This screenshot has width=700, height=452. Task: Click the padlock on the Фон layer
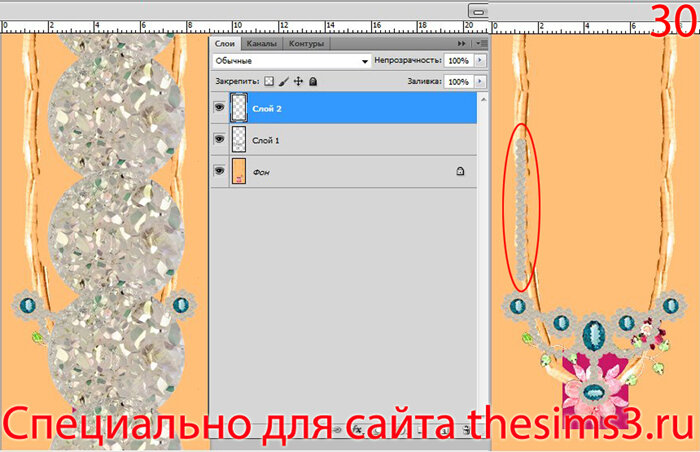[459, 172]
